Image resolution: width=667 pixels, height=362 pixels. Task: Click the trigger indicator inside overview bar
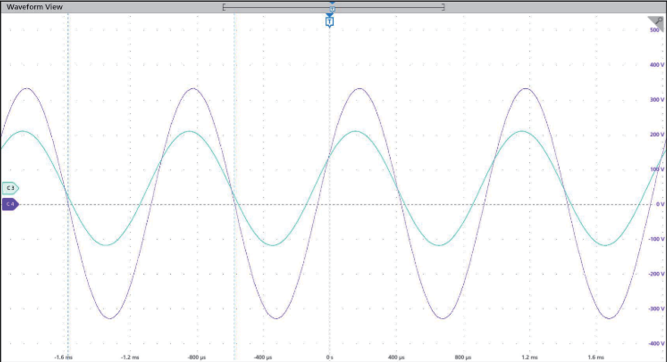(x=332, y=8)
